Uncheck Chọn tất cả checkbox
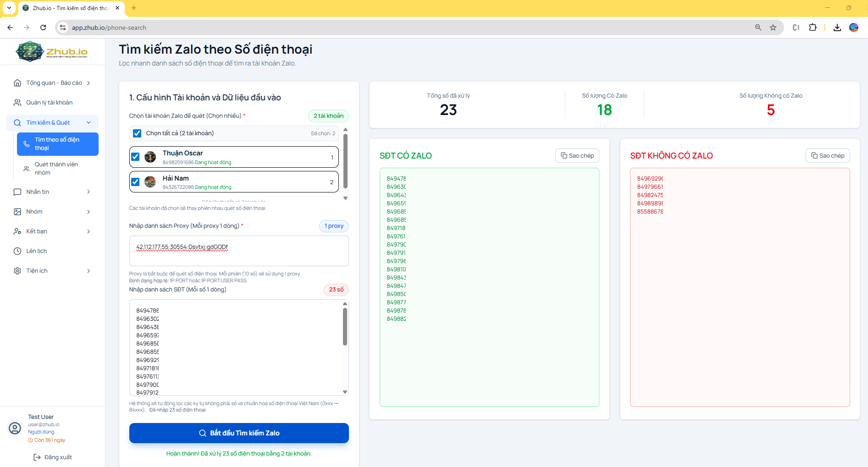The width and height of the screenshot is (868, 467). (x=137, y=133)
